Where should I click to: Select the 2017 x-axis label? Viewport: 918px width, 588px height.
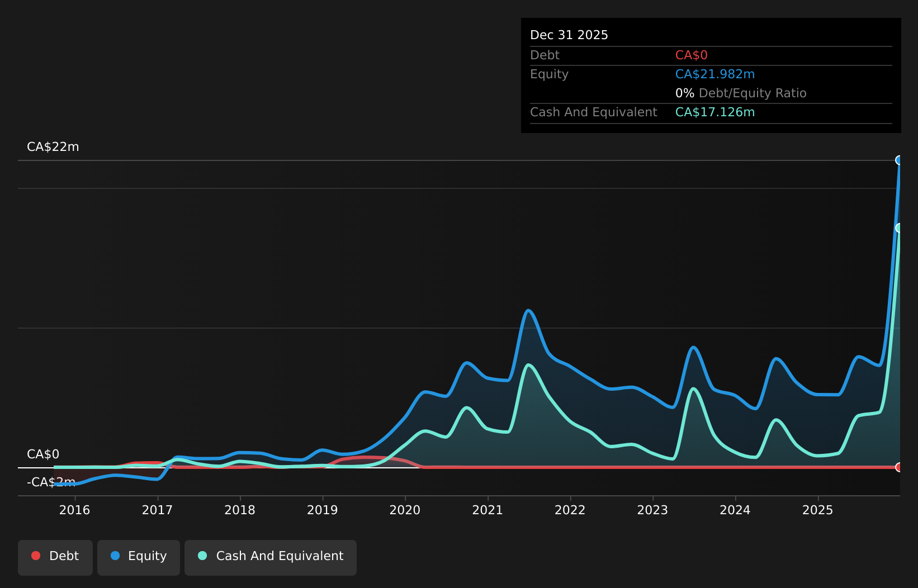pyautogui.click(x=157, y=510)
